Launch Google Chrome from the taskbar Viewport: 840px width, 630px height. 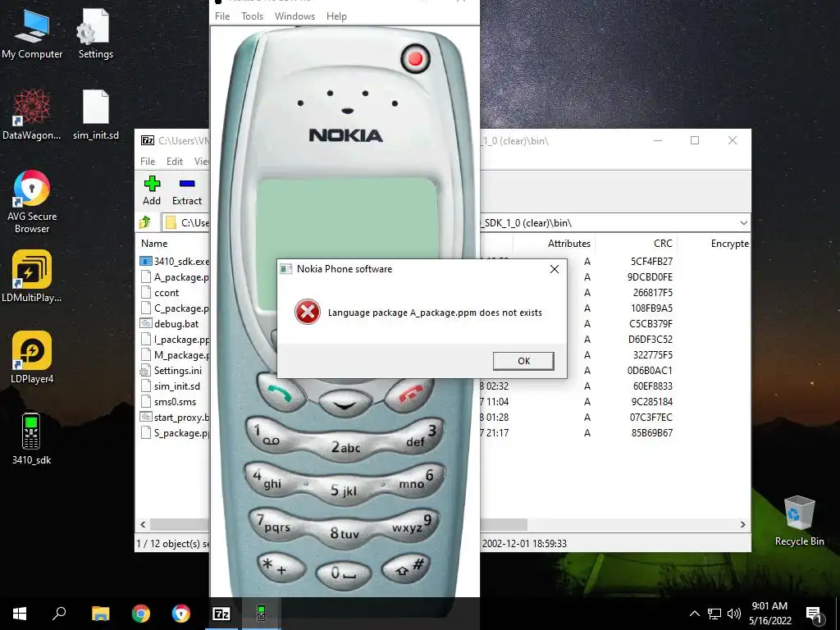pos(141,614)
